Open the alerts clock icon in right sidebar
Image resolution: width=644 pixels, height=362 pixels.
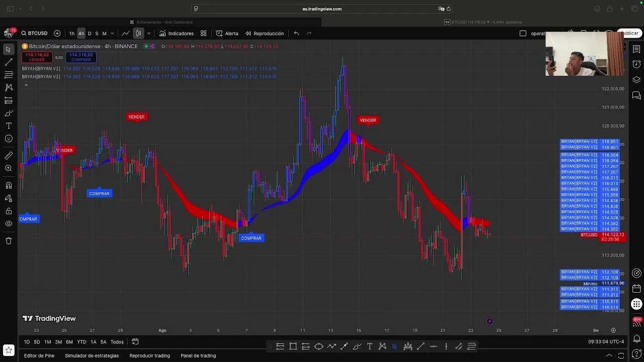pyautogui.click(x=636, y=64)
